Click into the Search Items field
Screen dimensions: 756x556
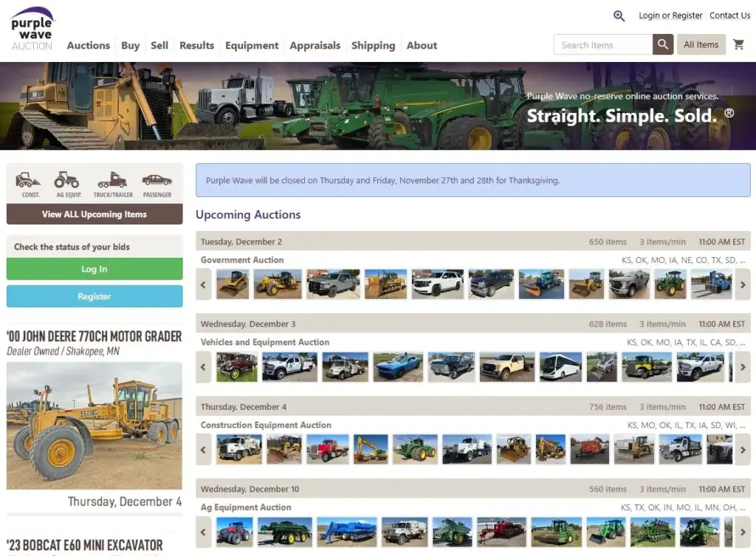coord(602,45)
